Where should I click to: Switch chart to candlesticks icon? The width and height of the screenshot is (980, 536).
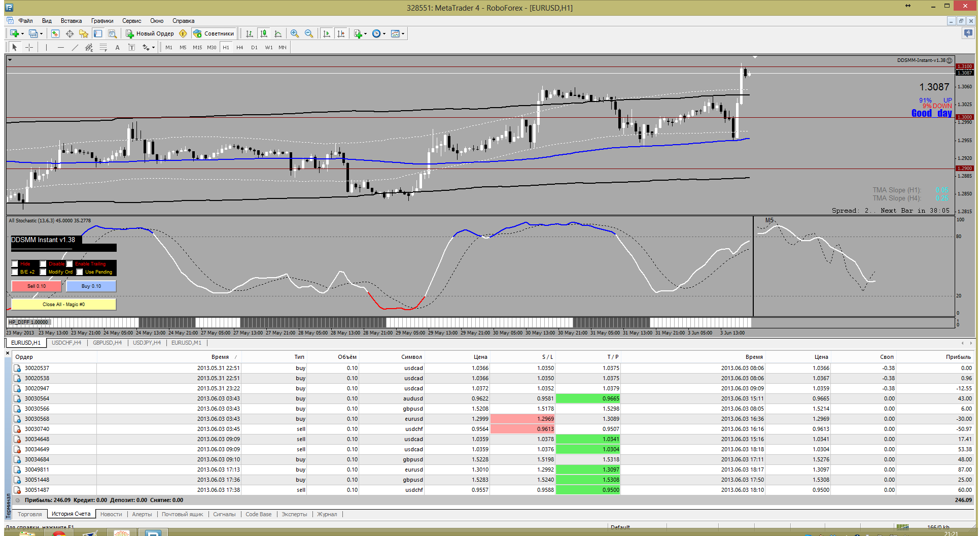tap(264, 33)
